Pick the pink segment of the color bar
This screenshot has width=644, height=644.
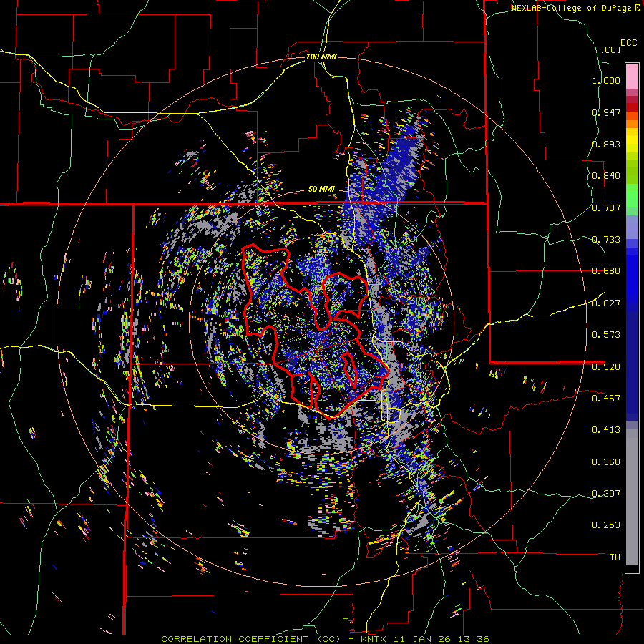pos(632,76)
